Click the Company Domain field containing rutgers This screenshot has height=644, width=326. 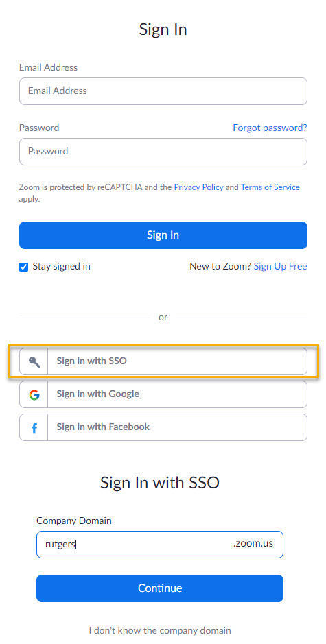[x=160, y=545]
